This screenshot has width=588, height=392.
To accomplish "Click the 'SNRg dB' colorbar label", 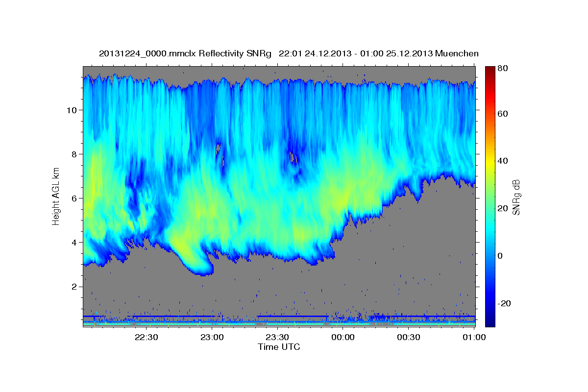I will [x=516, y=197].
